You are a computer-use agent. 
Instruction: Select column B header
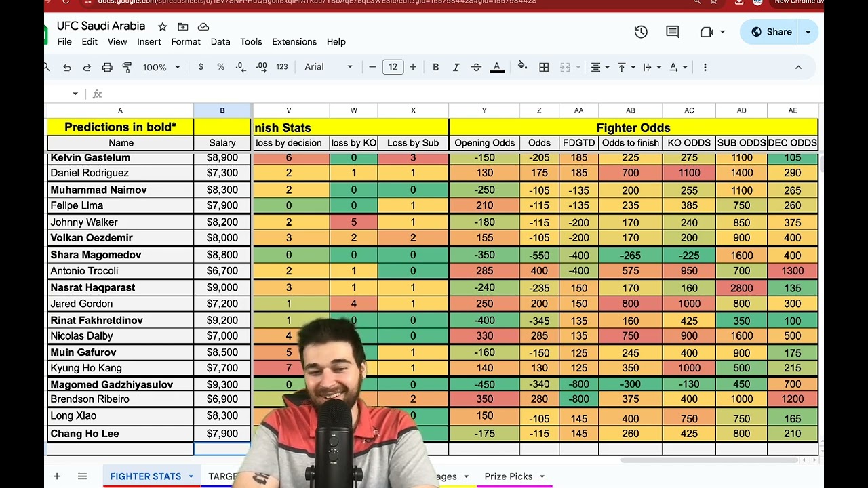[x=222, y=110]
